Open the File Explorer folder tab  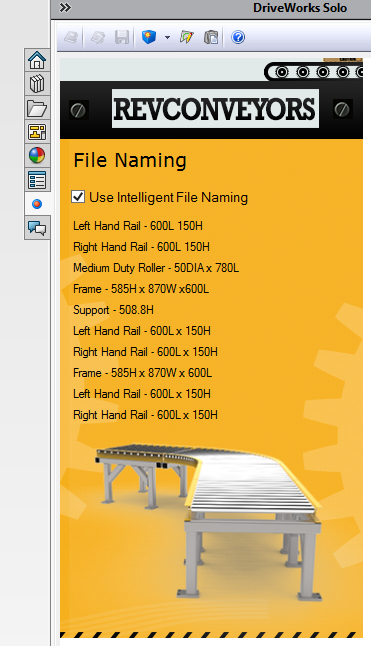pyautogui.click(x=37, y=108)
